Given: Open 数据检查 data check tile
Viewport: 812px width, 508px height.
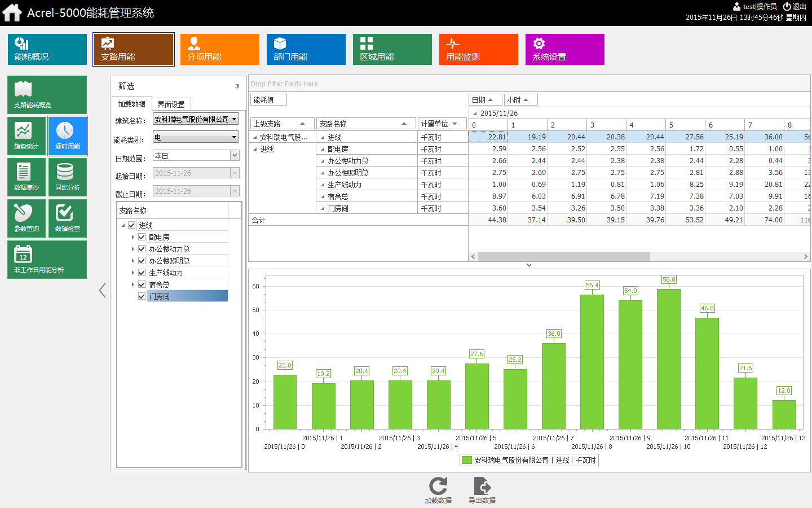Looking at the screenshot, I should tap(68, 218).
